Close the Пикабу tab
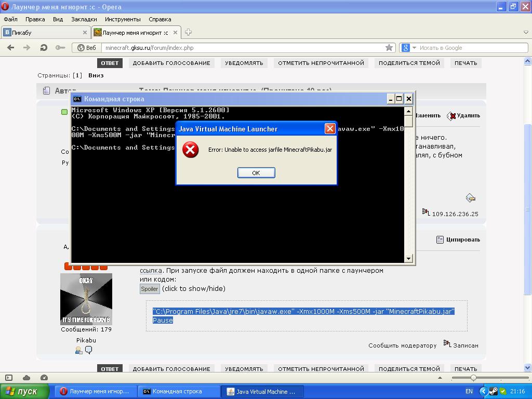Screen dimensions: 532x399 coord(85,33)
